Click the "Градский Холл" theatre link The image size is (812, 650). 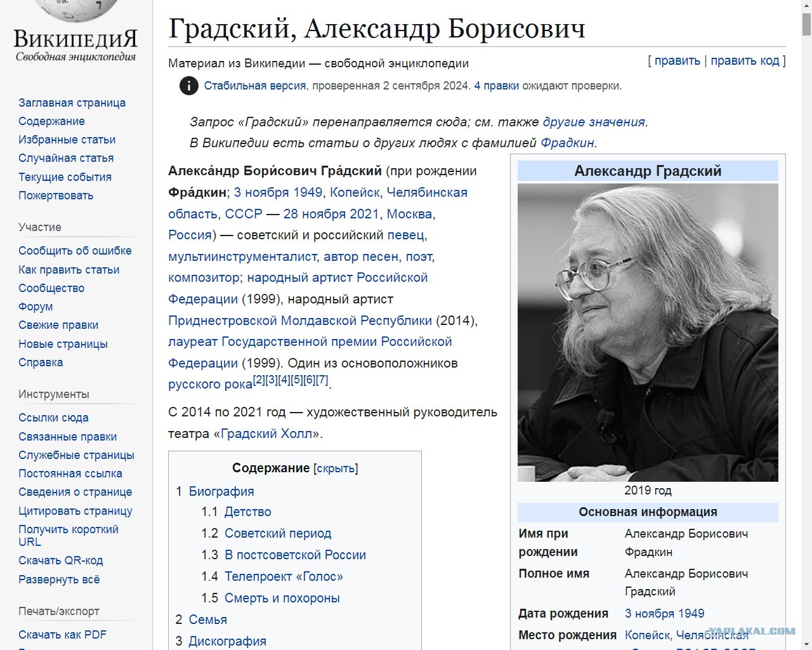pyautogui.click(x=266, y=434)
